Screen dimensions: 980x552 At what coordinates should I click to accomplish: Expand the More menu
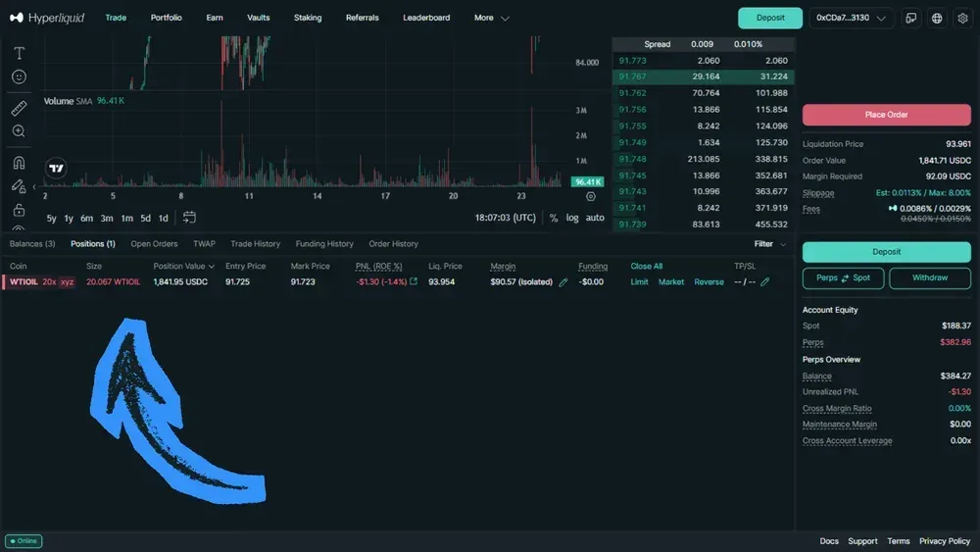click(x=491, y=18)
